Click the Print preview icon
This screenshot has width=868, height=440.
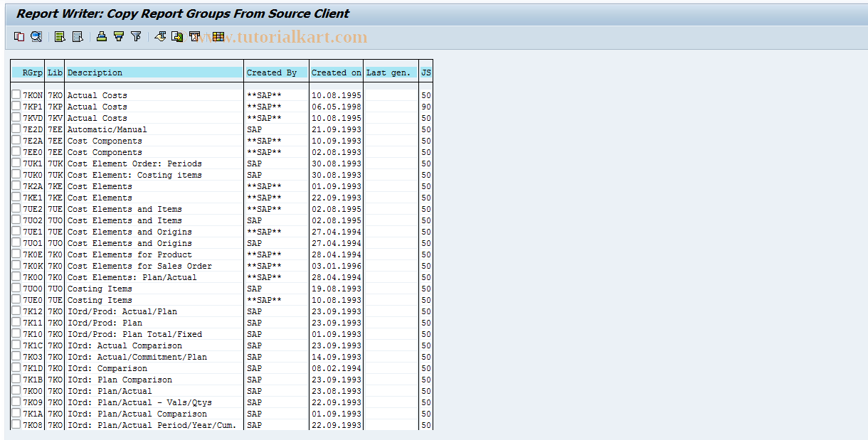[x=194, y=36]
